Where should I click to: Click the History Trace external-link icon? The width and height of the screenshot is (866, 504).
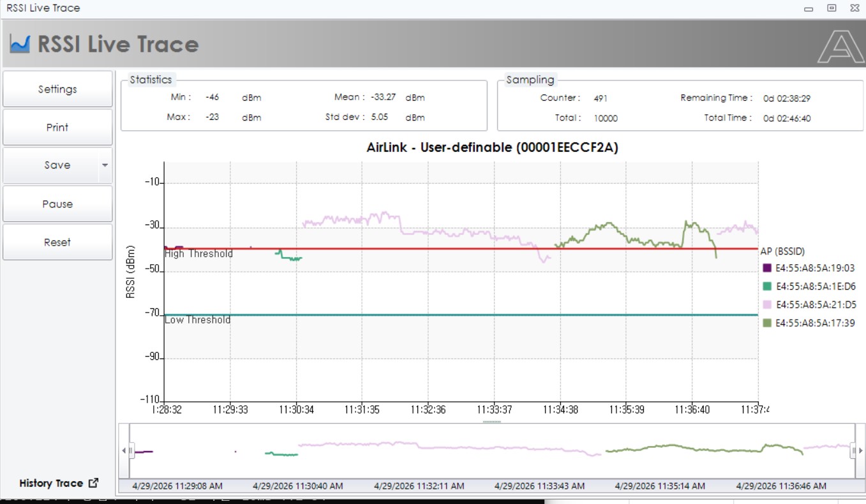point(94,483)
